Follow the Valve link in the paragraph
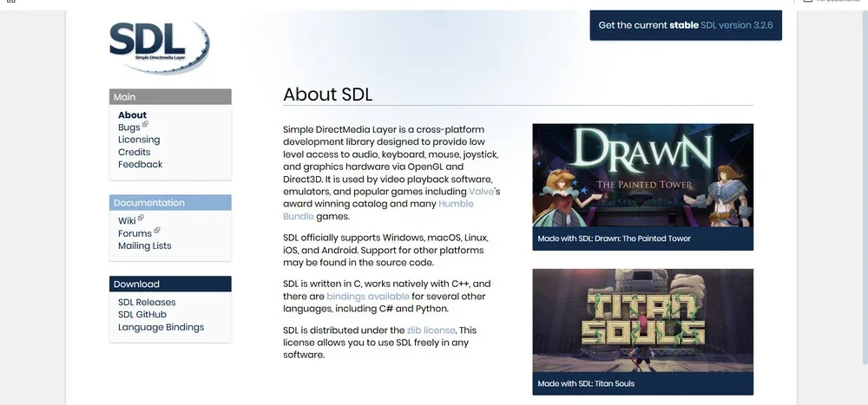The image size is (868, 405). (482, 192)
